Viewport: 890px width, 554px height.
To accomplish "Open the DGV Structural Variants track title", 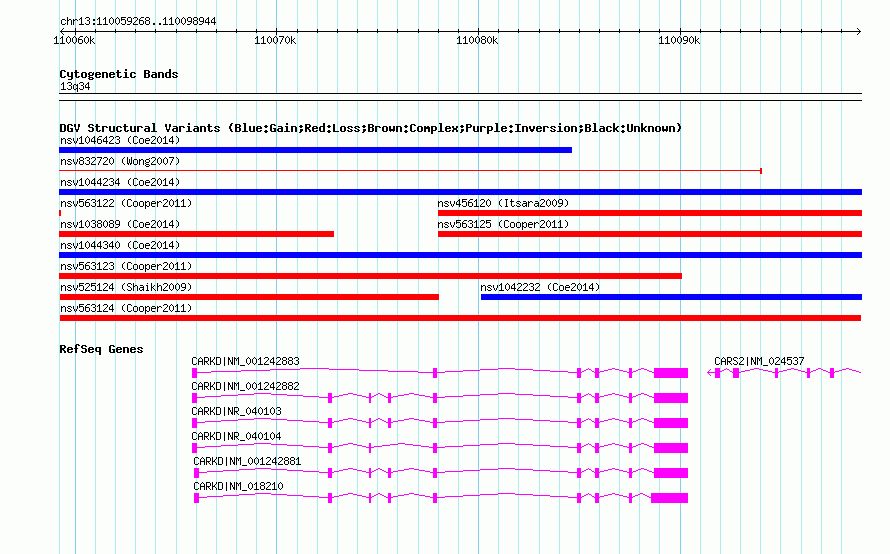I will click(370, 128).
